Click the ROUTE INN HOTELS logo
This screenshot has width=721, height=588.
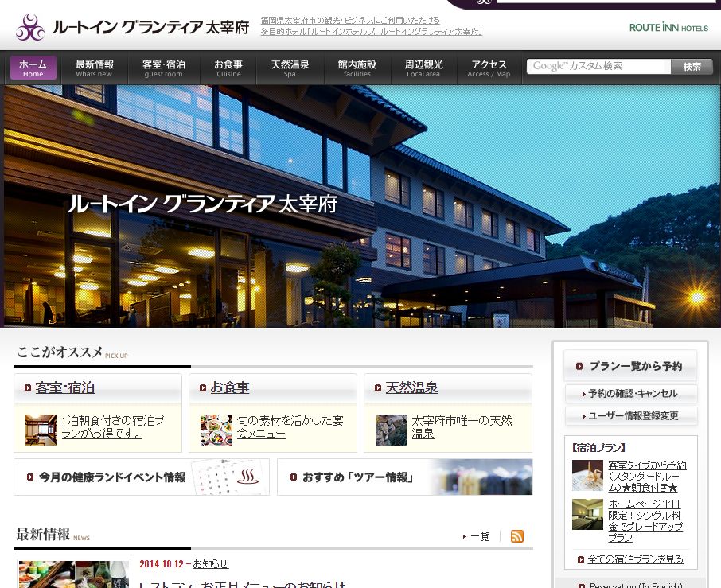[668, 28]
